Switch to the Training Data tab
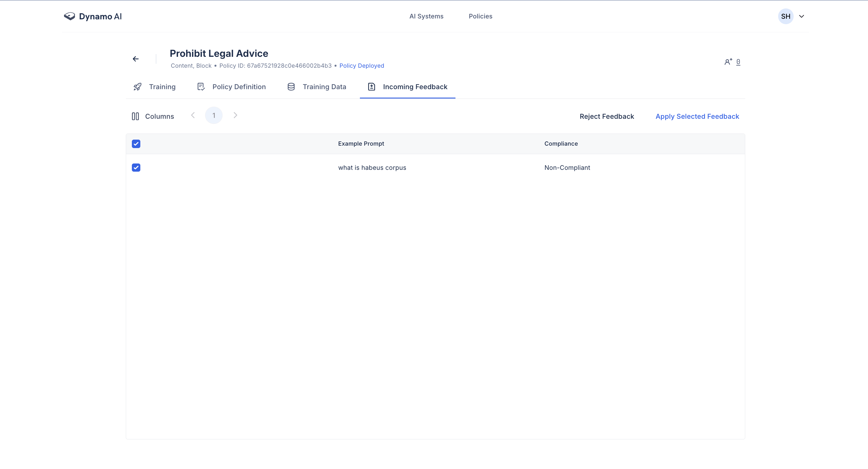Screen dimensions: 868x469 point(316,87)
